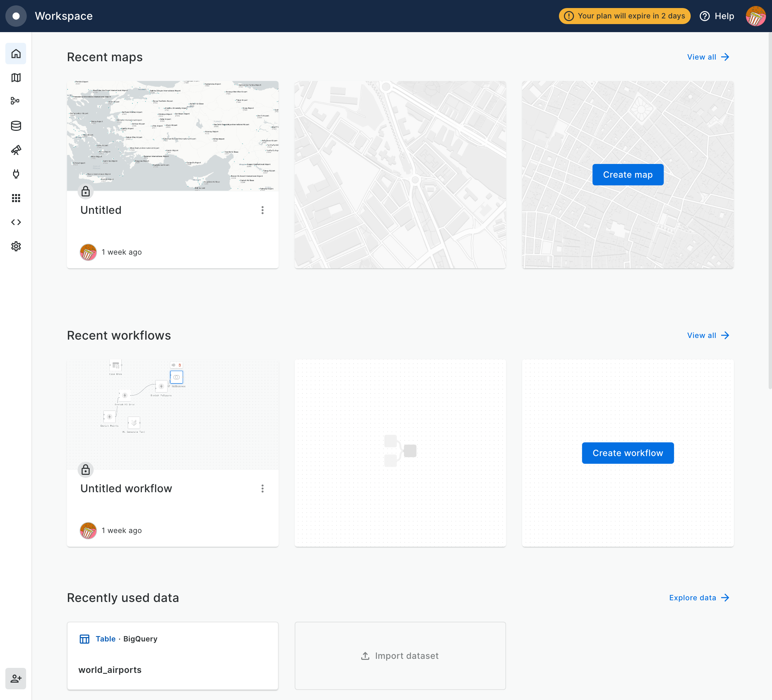Open options menu for Untitled workflow
The width and height of the screenshot is (772, 700).
tap(262, 489)
